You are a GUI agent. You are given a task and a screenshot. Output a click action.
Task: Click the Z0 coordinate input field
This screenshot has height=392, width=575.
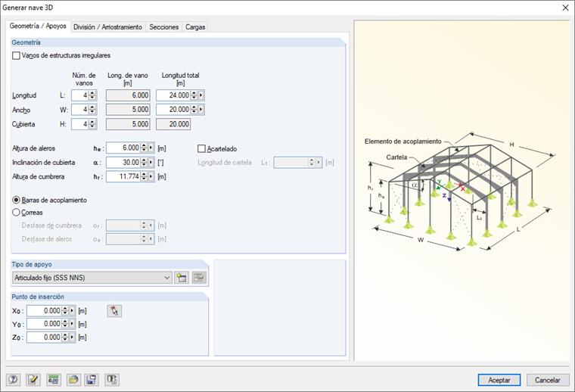pos(45,337)
